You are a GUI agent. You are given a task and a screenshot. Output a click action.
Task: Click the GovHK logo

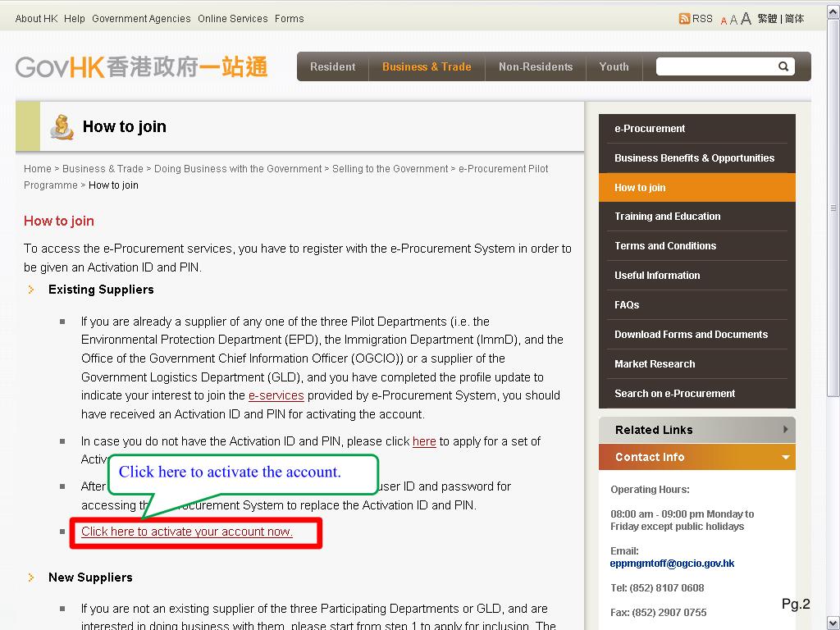pyautogui.click(x=141, y=66)
